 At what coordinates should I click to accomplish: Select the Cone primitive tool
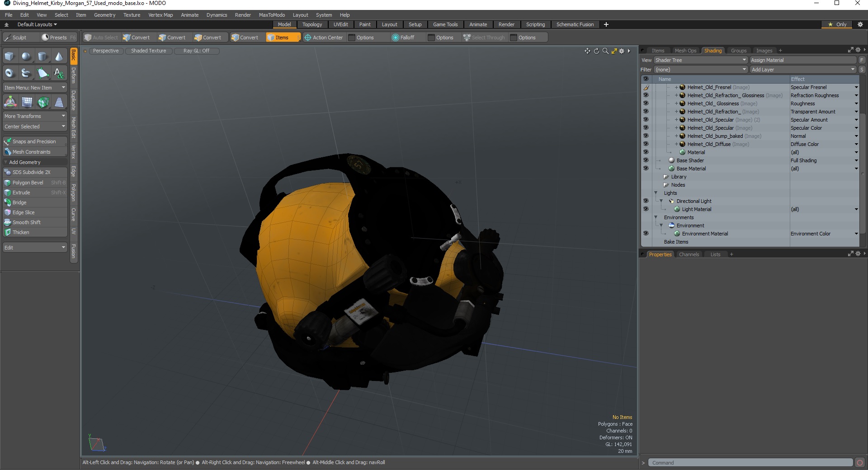pos(59,56)
